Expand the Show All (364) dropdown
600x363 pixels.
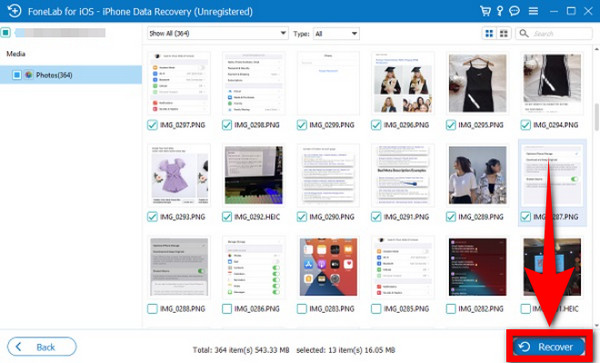point(218,34)
